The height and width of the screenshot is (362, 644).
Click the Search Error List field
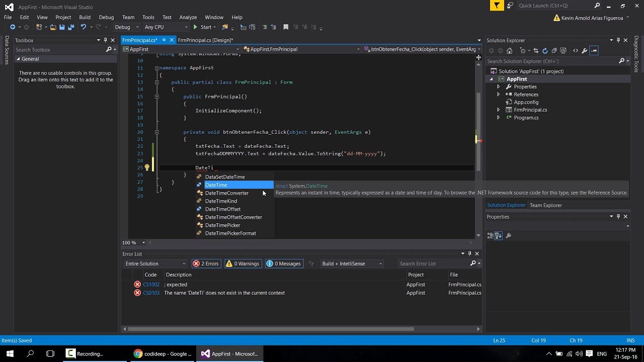pyautogui.click(x=435, y=263)
